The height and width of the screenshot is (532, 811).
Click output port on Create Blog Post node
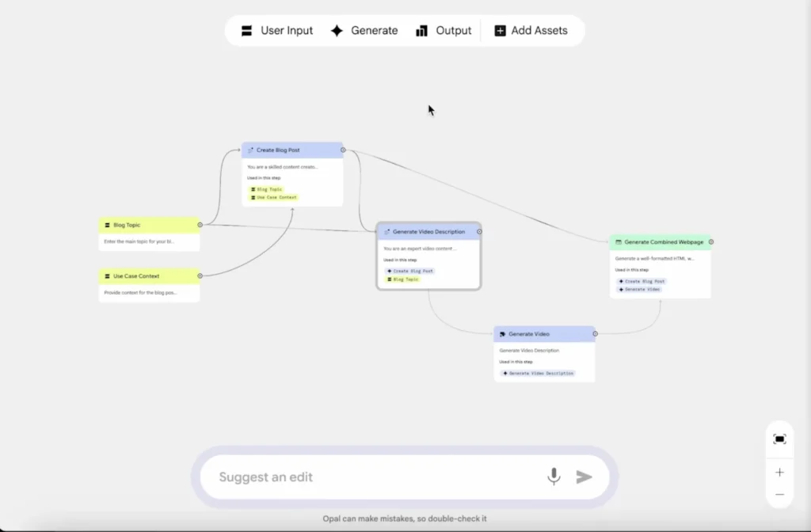[x=343, y=150]
